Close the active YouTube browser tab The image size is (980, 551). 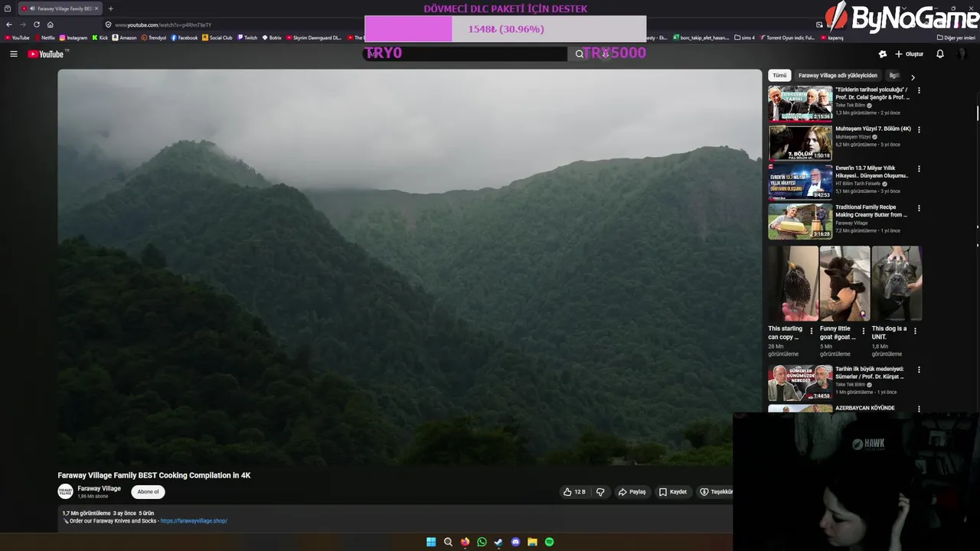click(x=96, y=8)
